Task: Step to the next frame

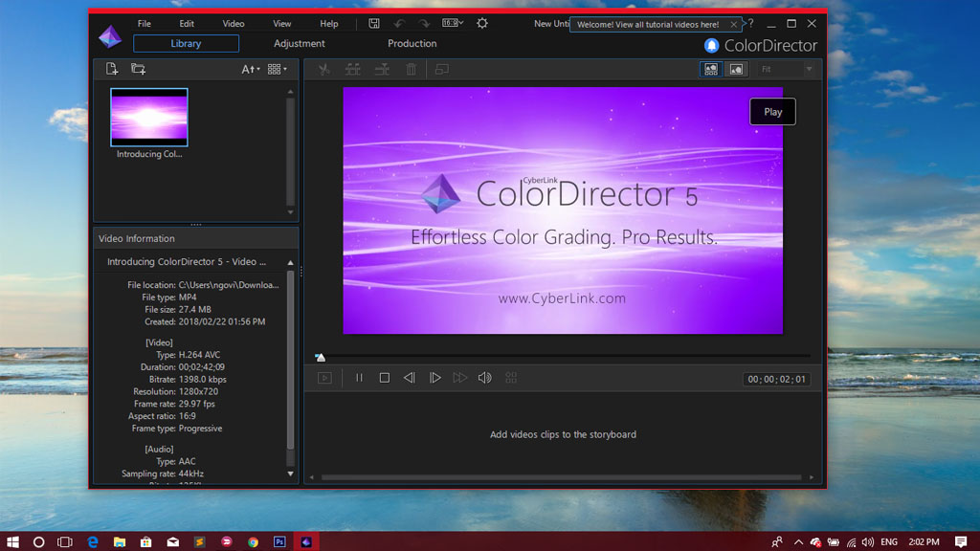Action: [x=434, y=378]
